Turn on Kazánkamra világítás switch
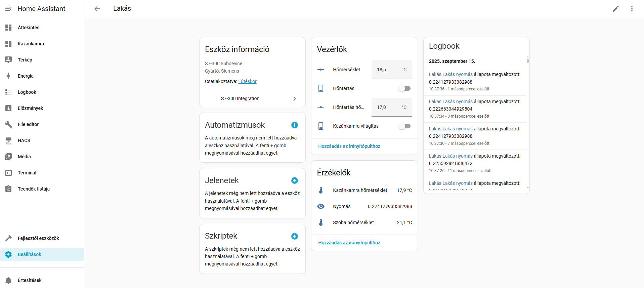 tap(404, 126)
